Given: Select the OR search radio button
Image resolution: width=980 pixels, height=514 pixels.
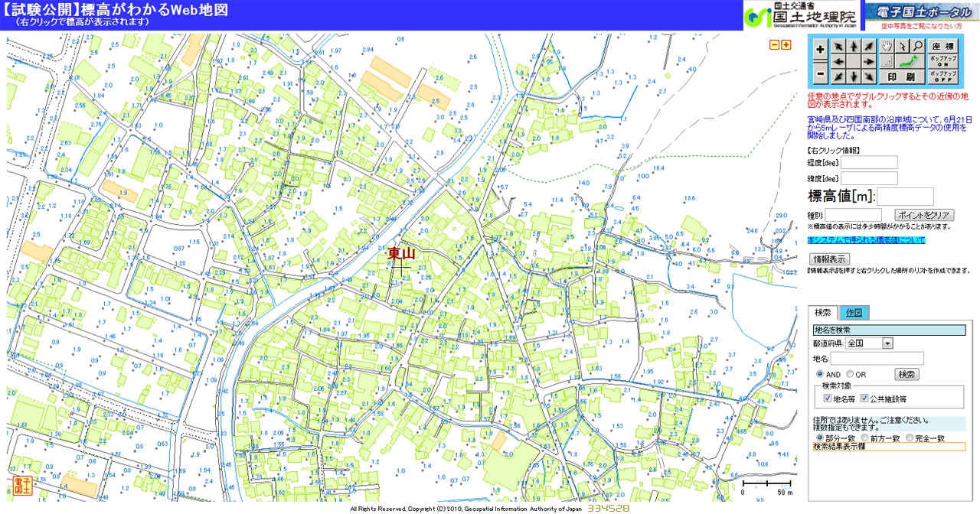Looking at the screenshot, I should (x=850, y=375).
